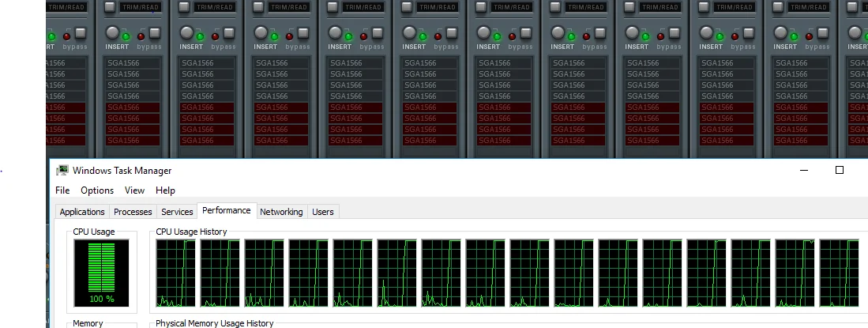Click red bypass LED on fifth full strip
This screenshot has width=868, height=328.
(x=438, y=36)
